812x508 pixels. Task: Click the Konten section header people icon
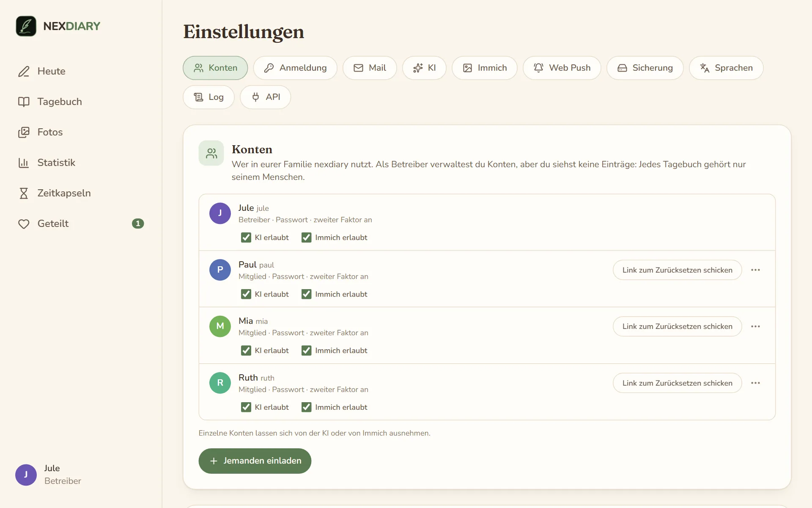click(x=211, y=153)
